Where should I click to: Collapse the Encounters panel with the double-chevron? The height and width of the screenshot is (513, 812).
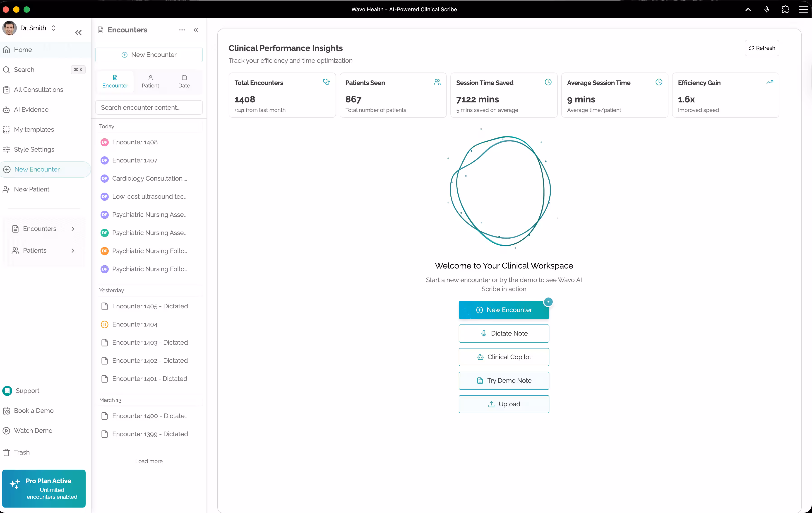[196, 30]
